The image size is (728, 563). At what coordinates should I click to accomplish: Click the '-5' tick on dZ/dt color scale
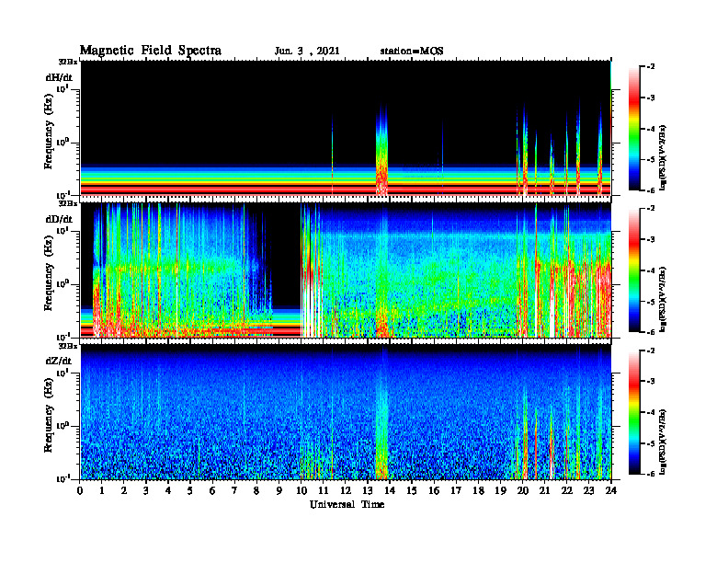(x=651, y=443)
